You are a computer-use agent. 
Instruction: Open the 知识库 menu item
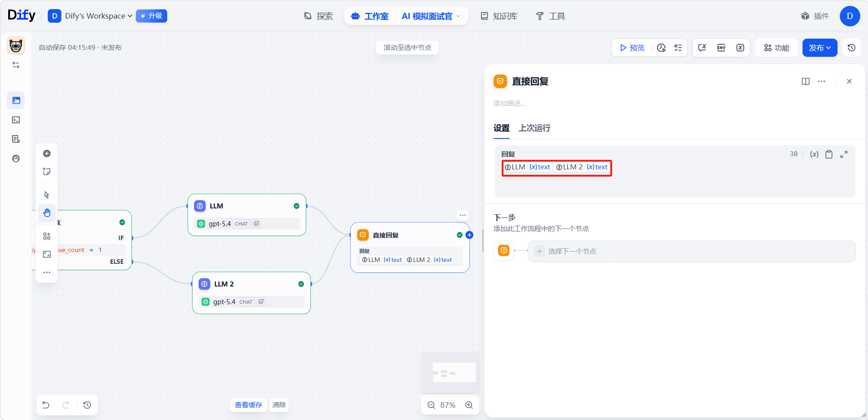499,16
